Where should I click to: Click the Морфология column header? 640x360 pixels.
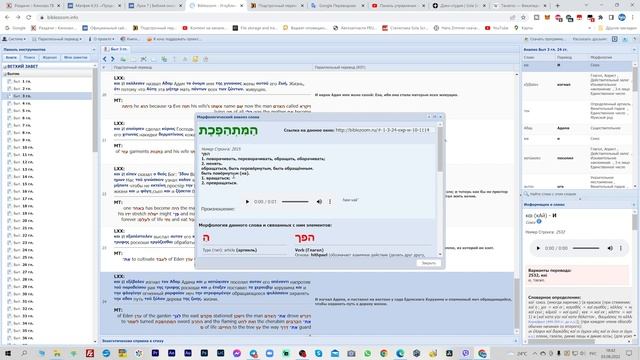(x=601, y=58)
